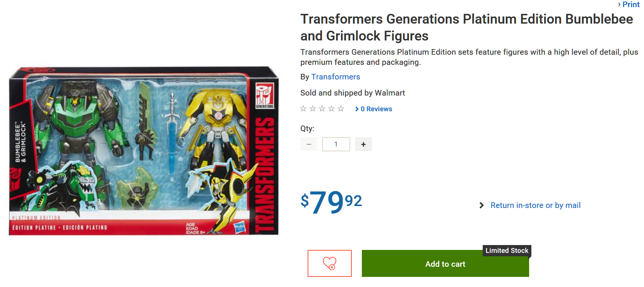Screen dimensions: 644x287
Task: Click the Limited Stock badge
Action: pos(507,251)
